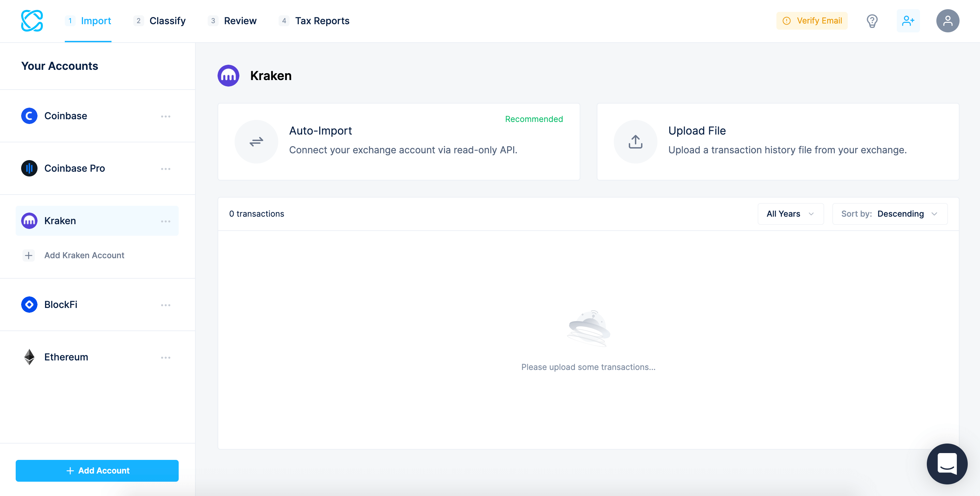980x496 pixels.
Task: Click the Kraken logo in the header
Action: point(228,75)
